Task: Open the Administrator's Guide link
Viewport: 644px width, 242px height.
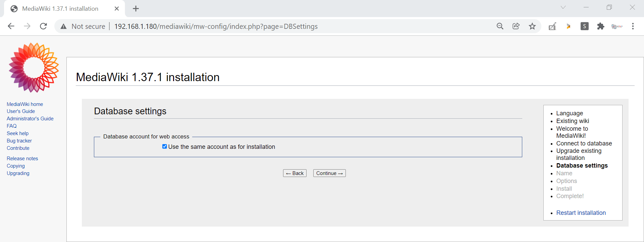Action: pos(30,119)
